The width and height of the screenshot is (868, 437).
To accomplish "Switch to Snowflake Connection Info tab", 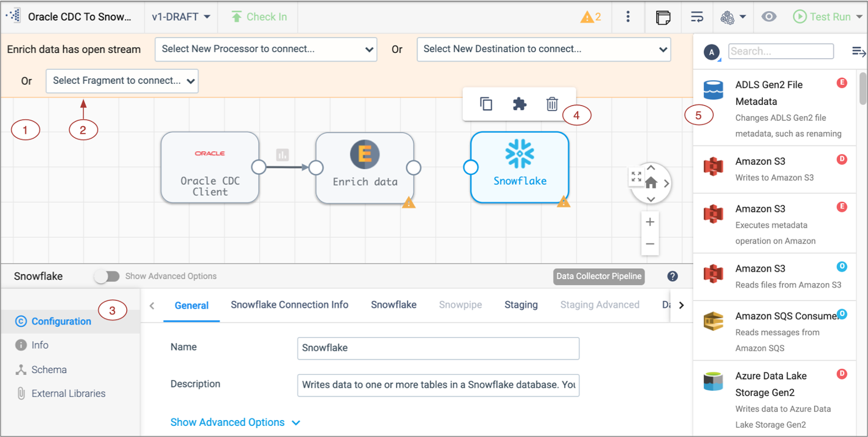I will tap(290, 305).
